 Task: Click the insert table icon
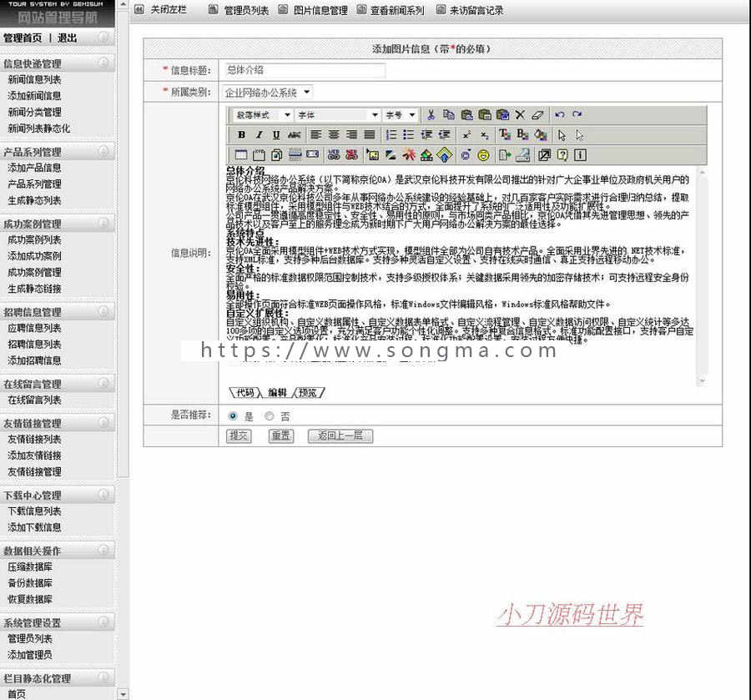[241, 154]
